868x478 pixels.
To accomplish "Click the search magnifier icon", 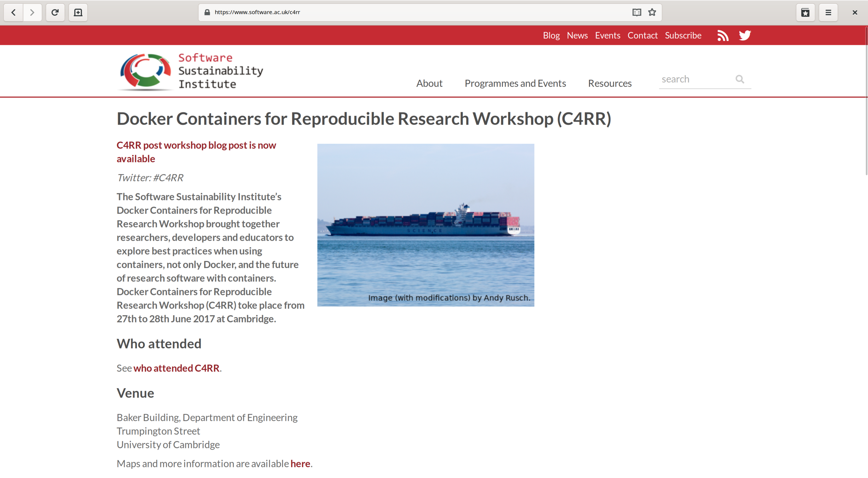I will [739, 79].
